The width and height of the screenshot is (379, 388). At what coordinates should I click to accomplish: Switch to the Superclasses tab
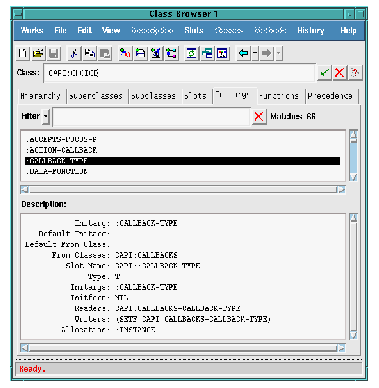point(96,96)
